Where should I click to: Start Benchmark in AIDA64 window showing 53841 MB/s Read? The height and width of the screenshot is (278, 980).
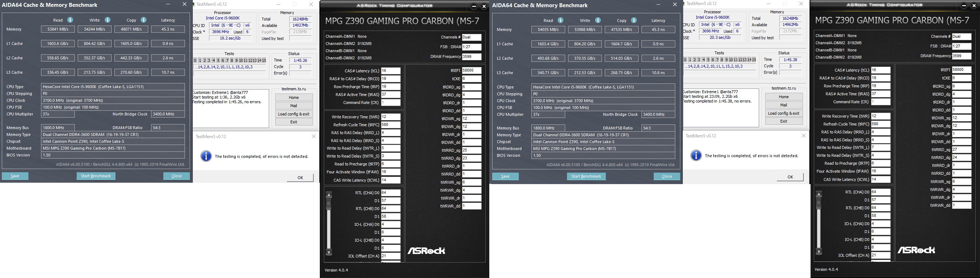pyautogui.click(x=96, y=176)
